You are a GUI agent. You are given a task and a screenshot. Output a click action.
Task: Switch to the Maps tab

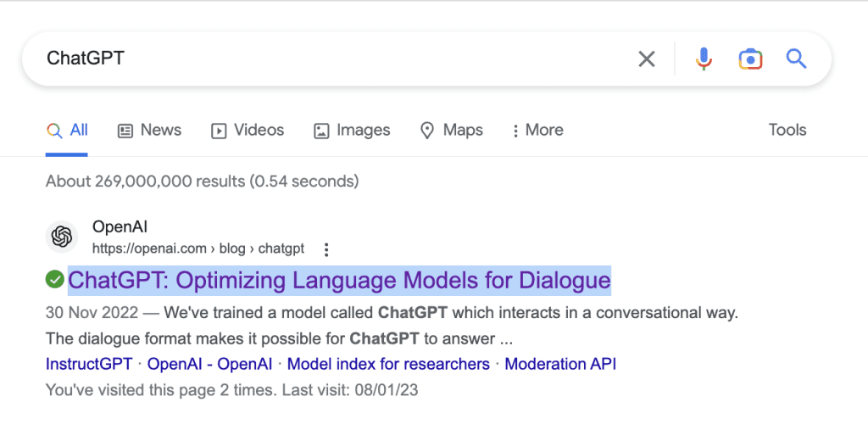tap(452, 131)
